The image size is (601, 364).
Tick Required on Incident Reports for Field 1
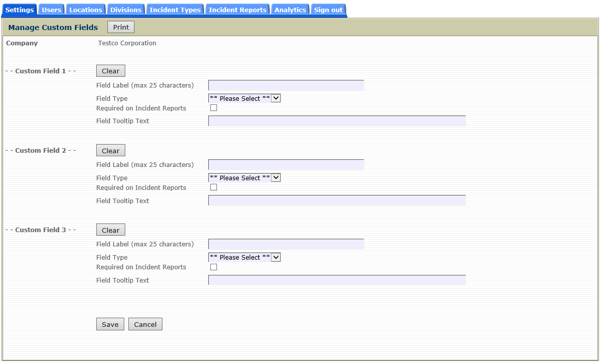pos(213,108)
